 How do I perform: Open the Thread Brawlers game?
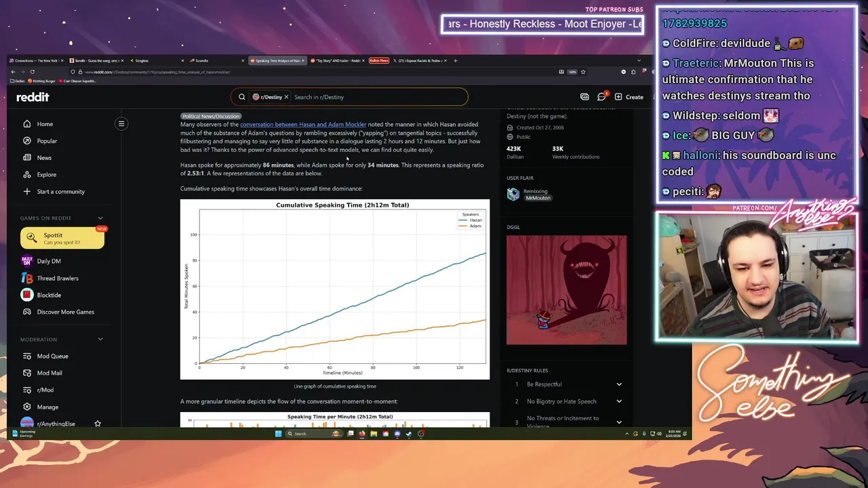(x=50, y=278)
